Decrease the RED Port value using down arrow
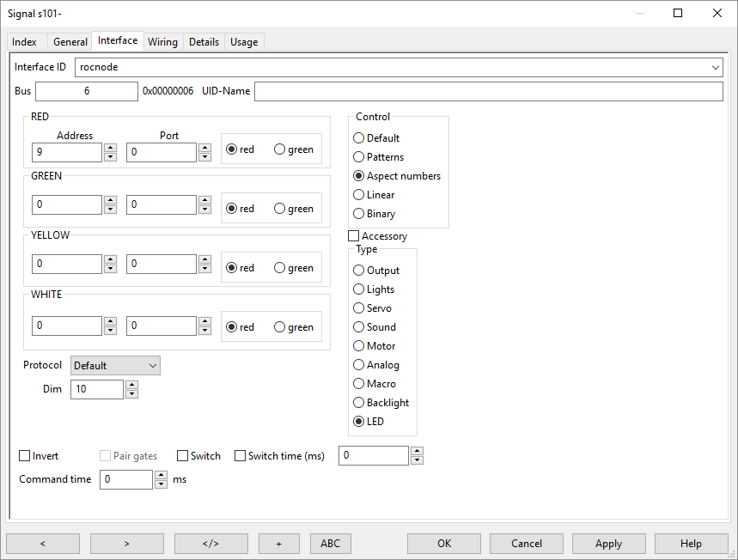The width and height of the screenshot is (738, 560). (204, 157)
